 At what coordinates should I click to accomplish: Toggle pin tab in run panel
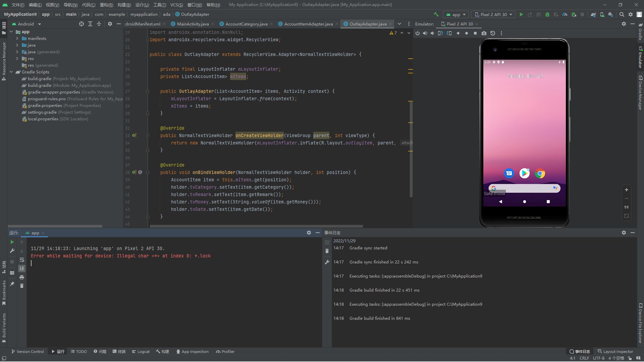pyautogui.click(x=12, y=284)
